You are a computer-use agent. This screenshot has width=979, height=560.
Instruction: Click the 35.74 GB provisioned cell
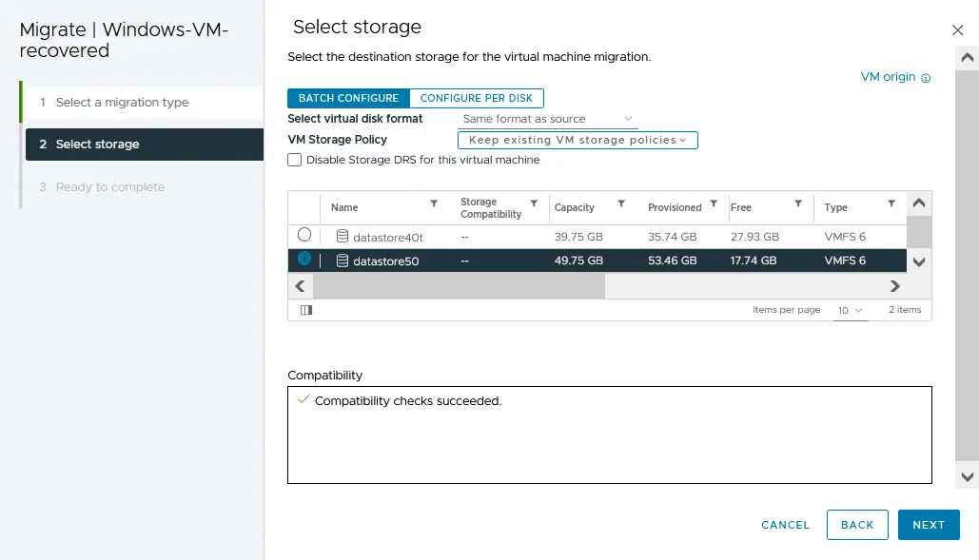[673, 237]
